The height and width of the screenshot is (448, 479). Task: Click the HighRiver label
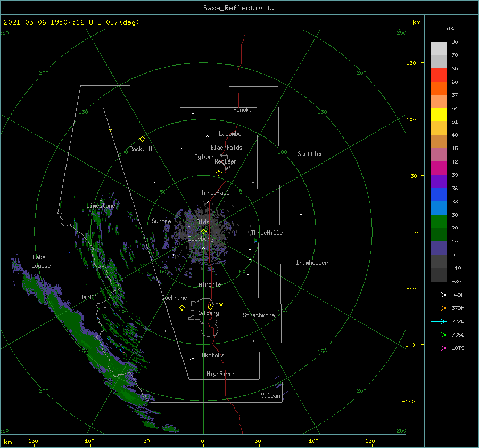click(x=221, y=374)
